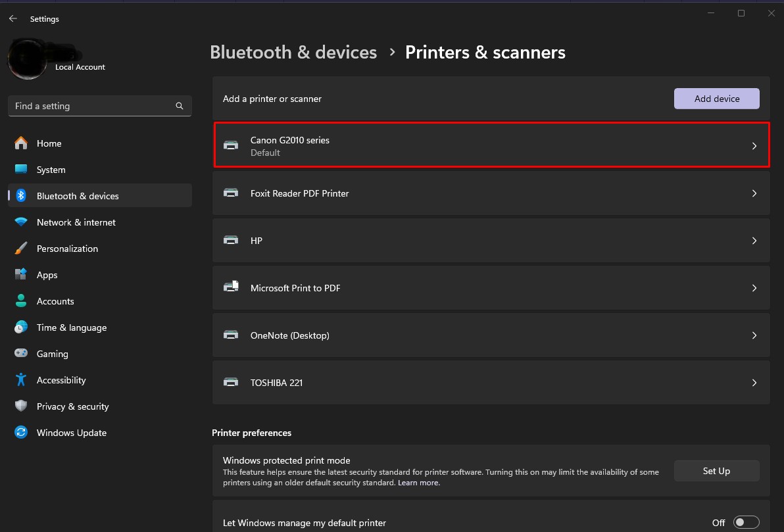Viewport: 784px width, 532px height.
Task: Open Personalization settings
Action: point(100,249)
